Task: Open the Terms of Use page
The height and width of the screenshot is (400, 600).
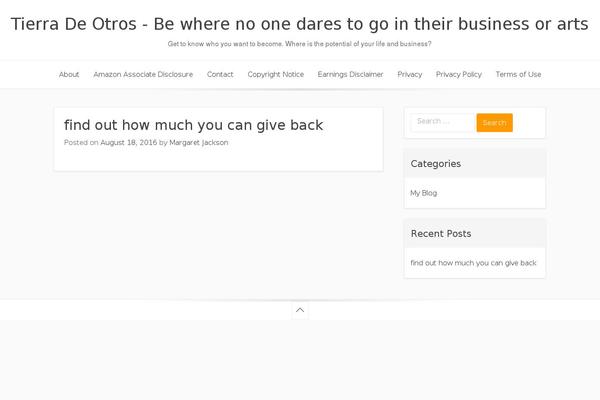Action: pyautogui.click(x=518, y=74)
